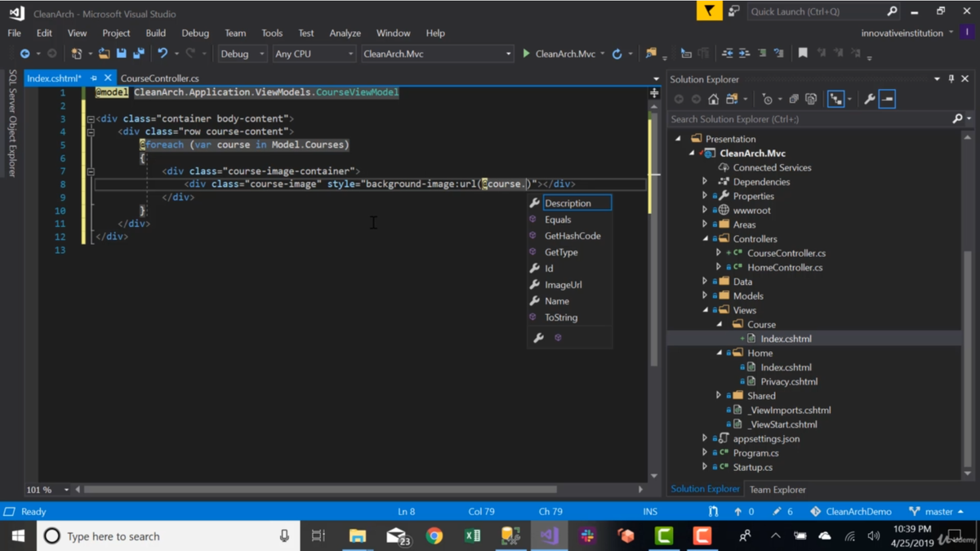Click the editor horizontal scrollbar
980x551 pixels.
tap(320, 490)
